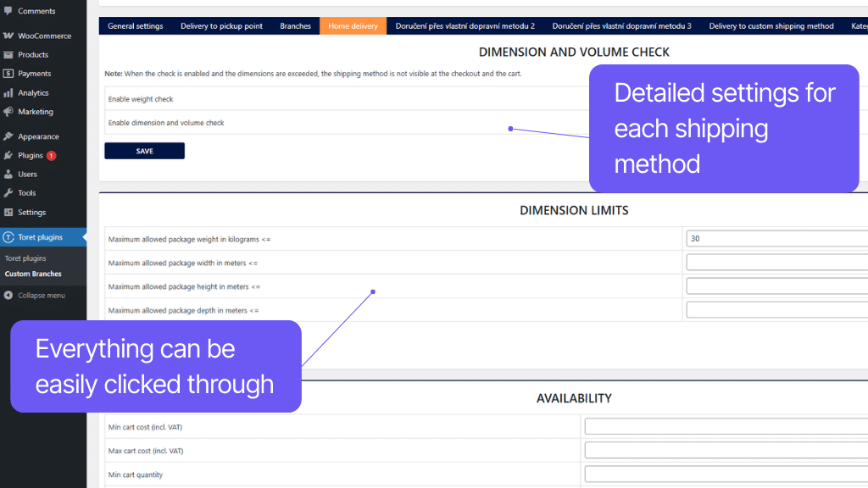868x488 pixels.
Task: Open the Custom Branches submenu link
Action: click(x=33, y=274)
